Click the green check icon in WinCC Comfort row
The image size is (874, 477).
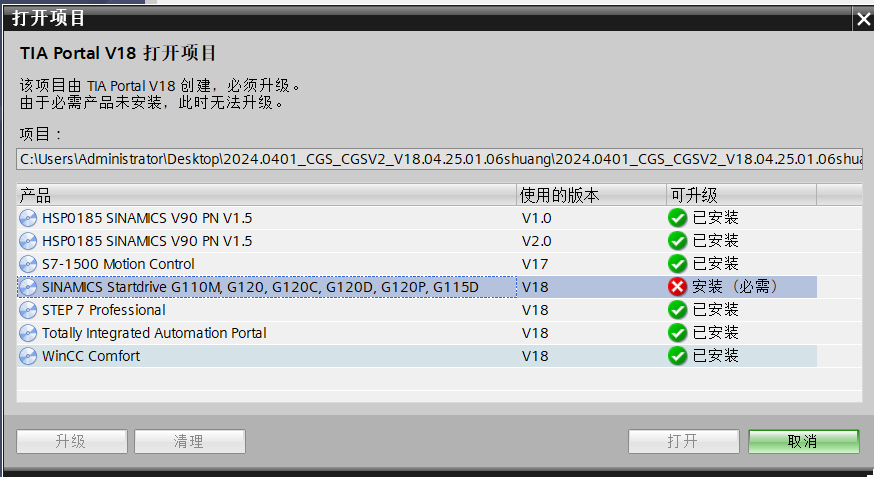pyautogui.click(x=678, y=356)
